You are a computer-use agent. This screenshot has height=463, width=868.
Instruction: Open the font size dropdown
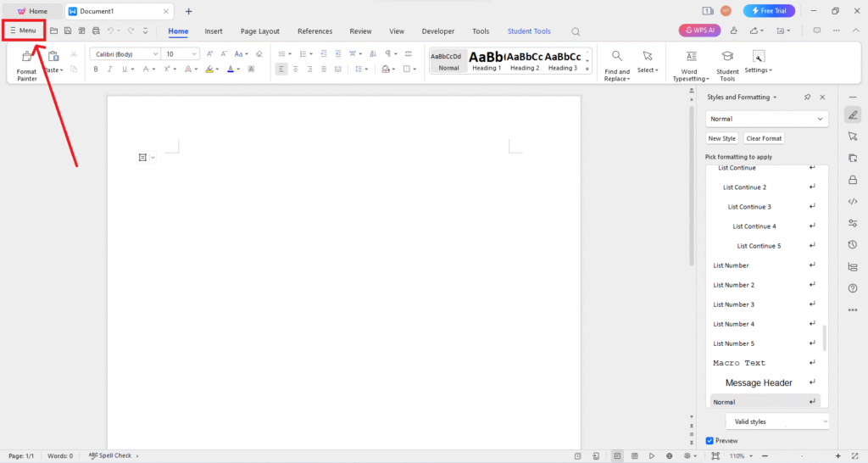click(195, 53)
